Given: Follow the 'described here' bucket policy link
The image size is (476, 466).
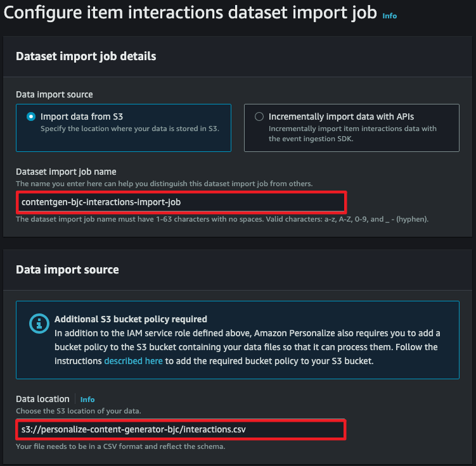Looking at the screenshot, I should [133, 361].
